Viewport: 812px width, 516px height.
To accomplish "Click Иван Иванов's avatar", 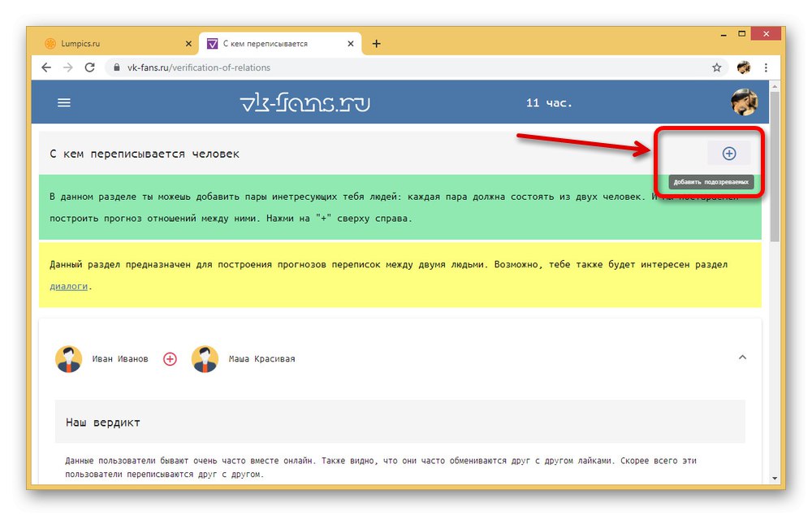I will 68,359.
